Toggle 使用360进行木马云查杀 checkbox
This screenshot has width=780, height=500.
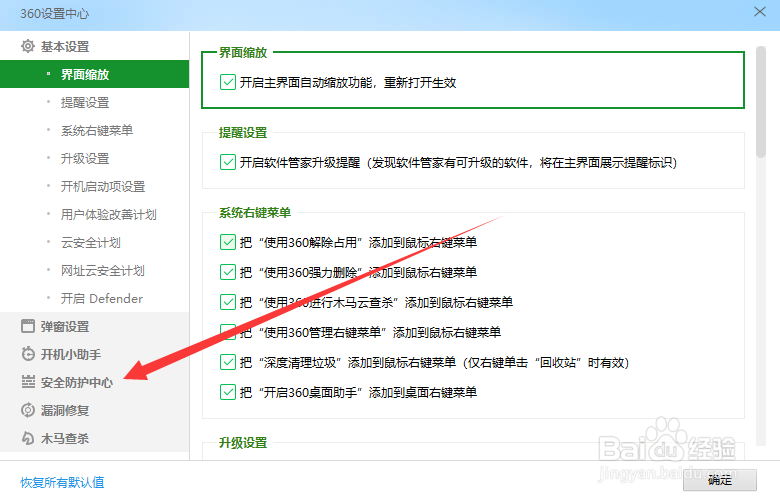pos(228,302)
